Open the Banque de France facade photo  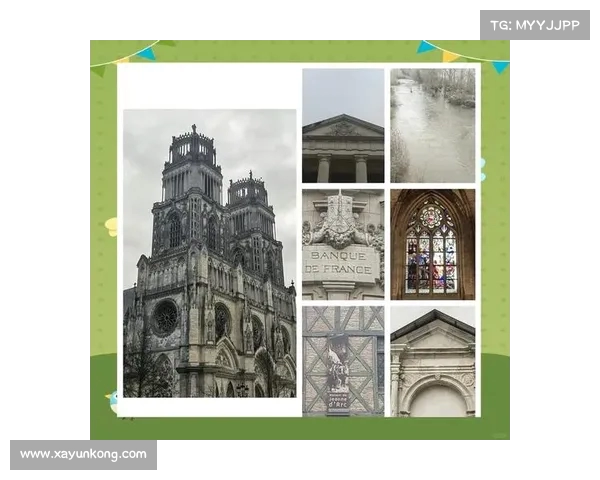point(343,244)
